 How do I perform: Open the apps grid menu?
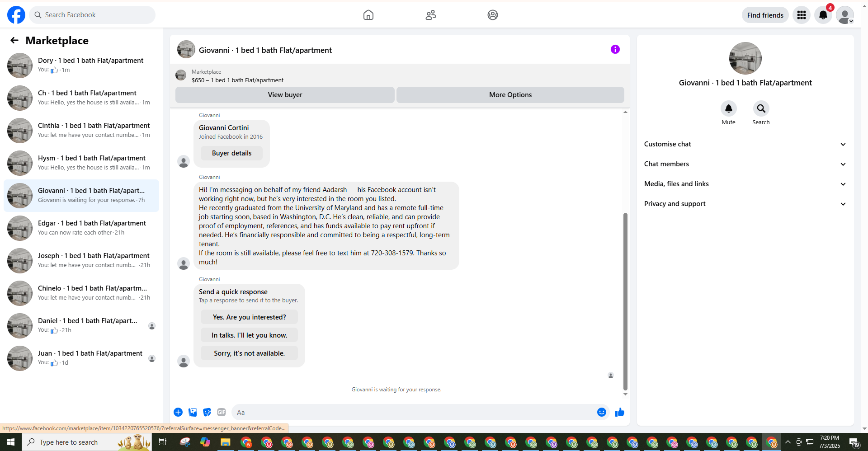click(802, 15)
